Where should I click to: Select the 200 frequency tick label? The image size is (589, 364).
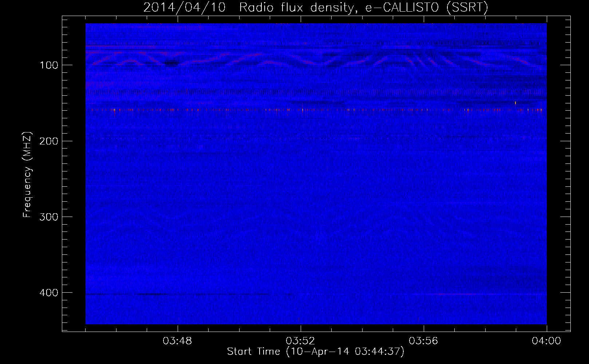tap(48, 141)
